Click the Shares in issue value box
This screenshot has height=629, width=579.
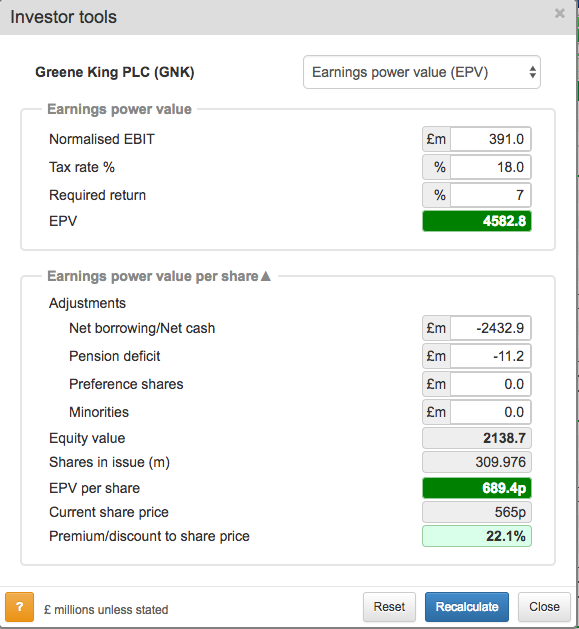pos(477,462)
